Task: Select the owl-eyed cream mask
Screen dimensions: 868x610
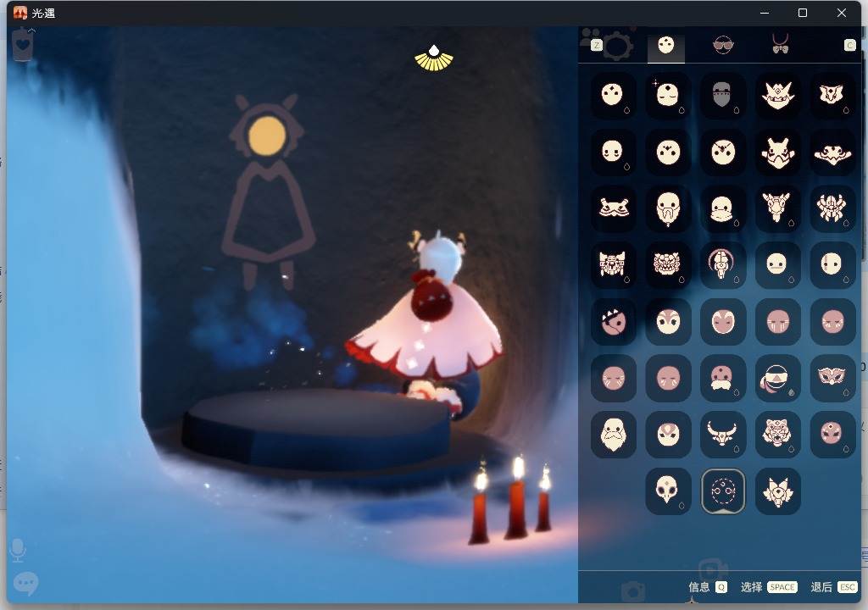Action: point(668,322)
